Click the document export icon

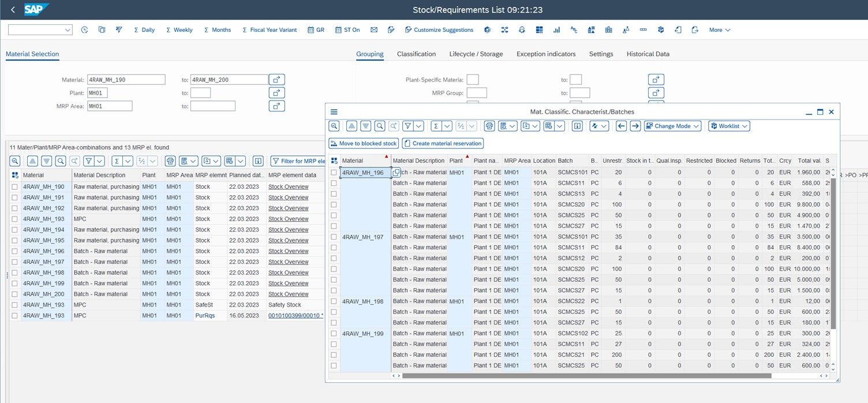695,30
